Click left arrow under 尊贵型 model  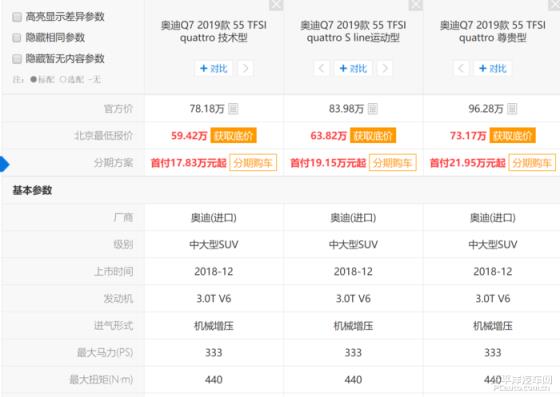[461, 68]
